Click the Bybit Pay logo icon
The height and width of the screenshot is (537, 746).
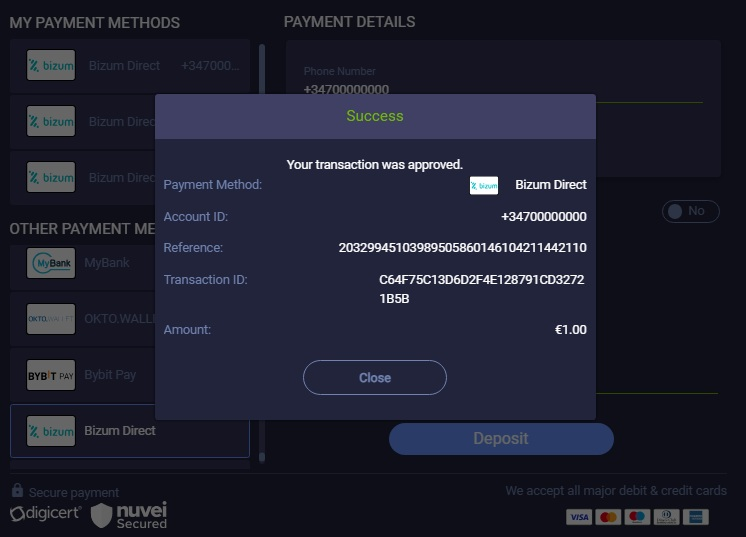click(x=51, y=375)
